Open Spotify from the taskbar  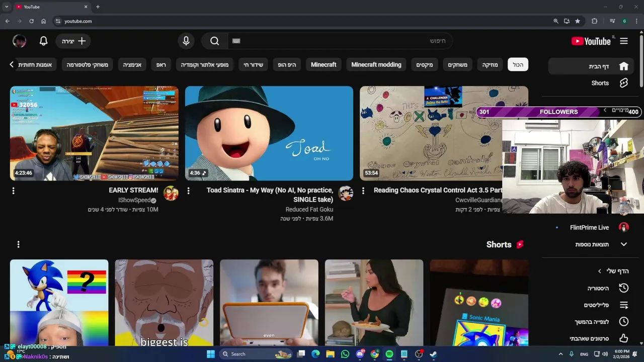(x=389, y=354)
